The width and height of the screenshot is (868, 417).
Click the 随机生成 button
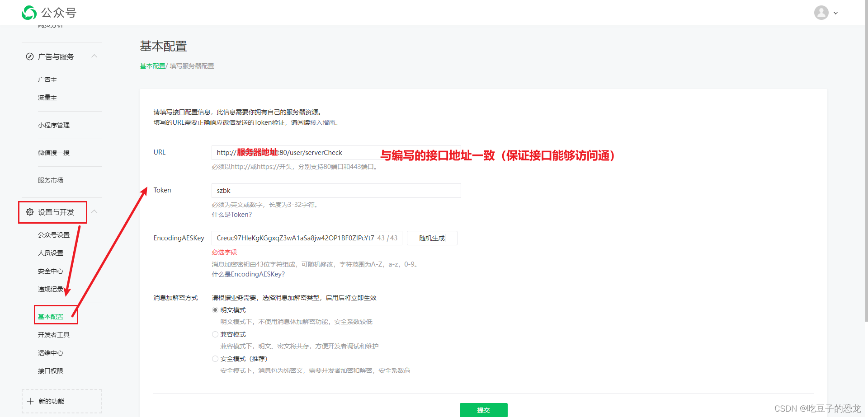[x=432, y=238]
